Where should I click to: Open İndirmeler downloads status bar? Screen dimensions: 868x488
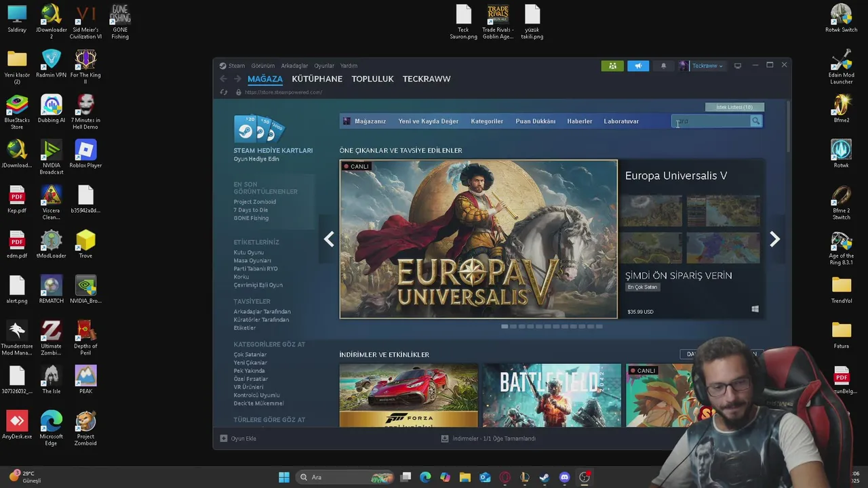(488, 439)
